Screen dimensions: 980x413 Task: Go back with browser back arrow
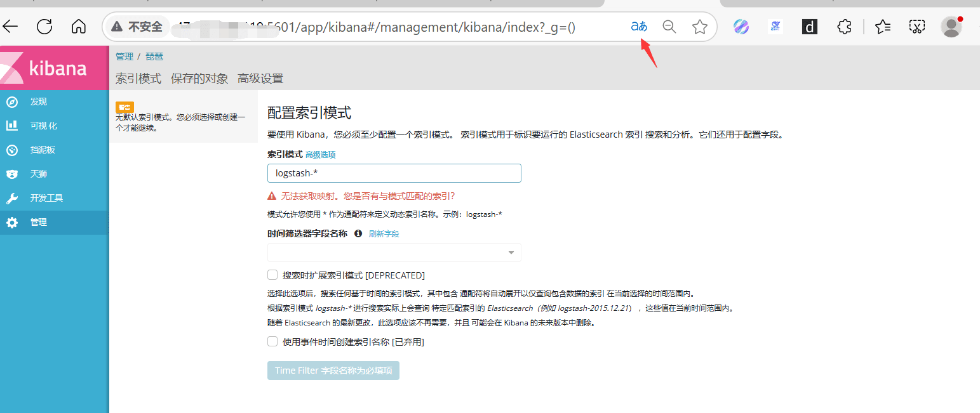pos(11,27)
